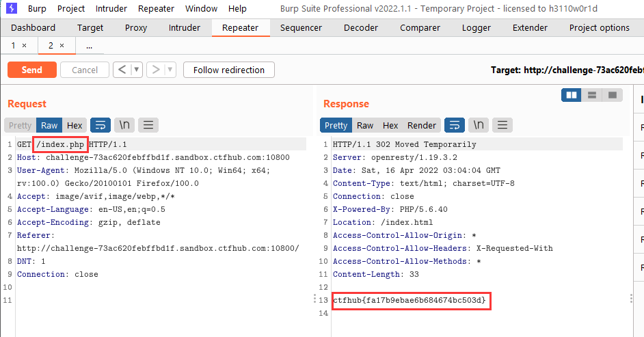Screen dimensions: 644x337
Task: Click the Response panel heading
Action: click(x=346, y=104)
